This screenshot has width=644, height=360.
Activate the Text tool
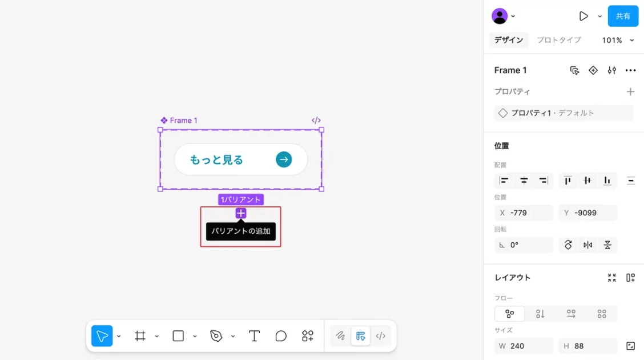[255, 336]
